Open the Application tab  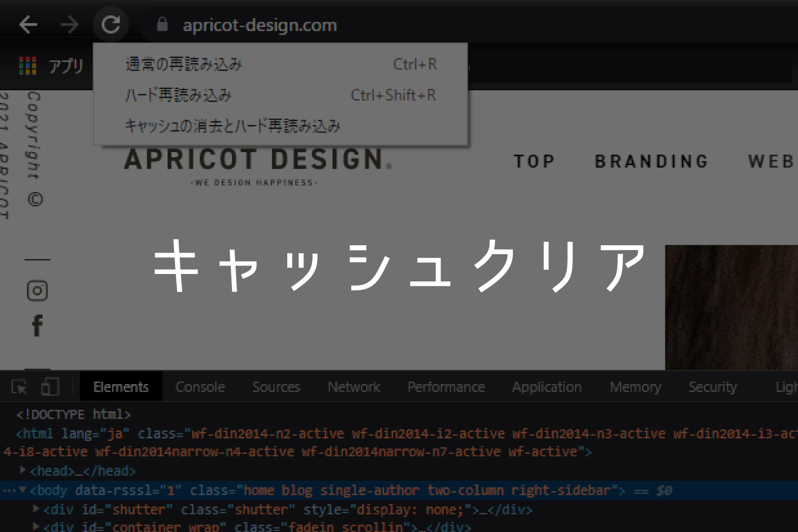547,387
